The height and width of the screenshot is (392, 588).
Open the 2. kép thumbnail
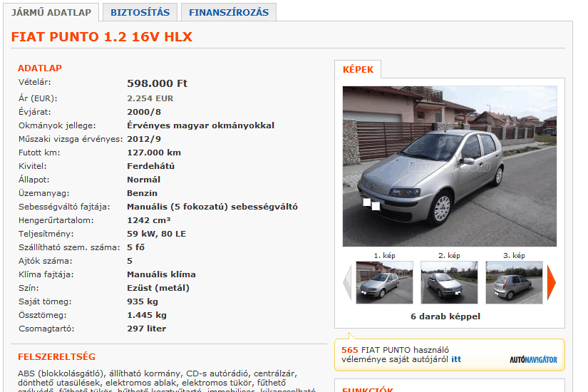[x=449, y=282]
